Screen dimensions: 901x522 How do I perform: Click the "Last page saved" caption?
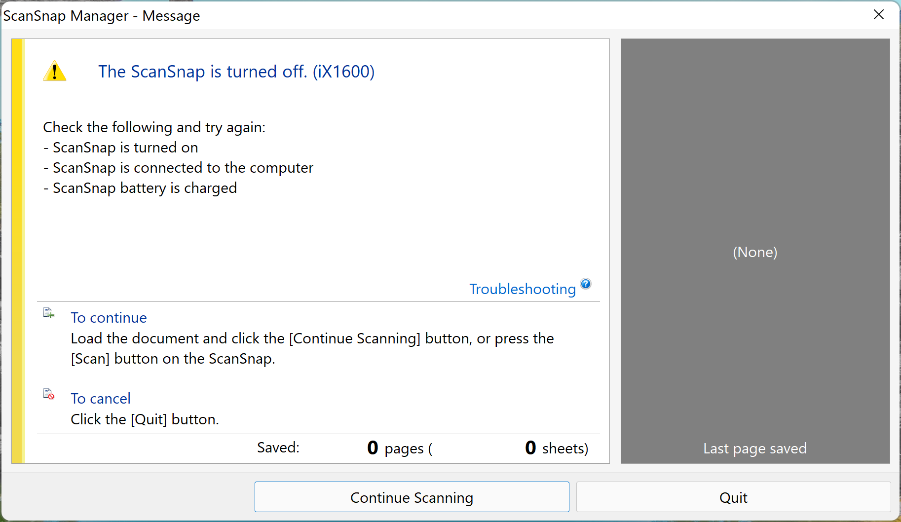click(755, 448)
